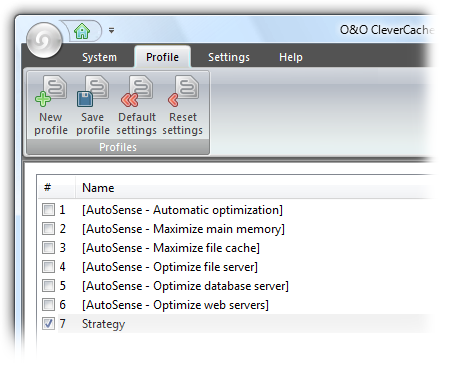Open the round application orb menu
Image resolution: width=469 pixels, height=379 pixels.
pyautogui.click(x=44, y=40)
